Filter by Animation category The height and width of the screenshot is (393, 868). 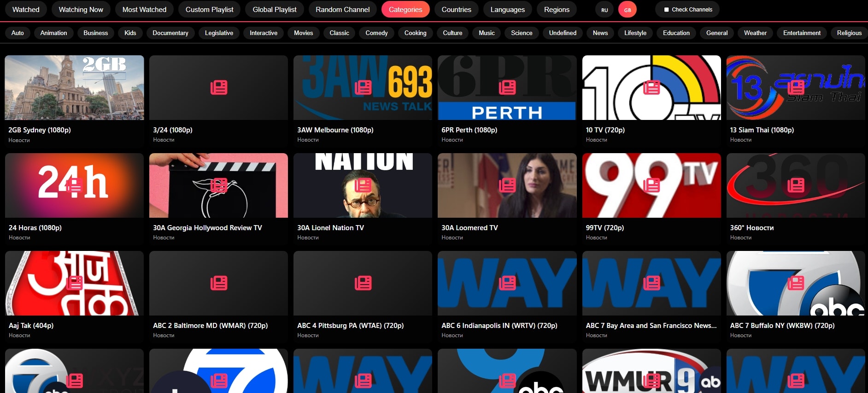[x=53, y=33]
